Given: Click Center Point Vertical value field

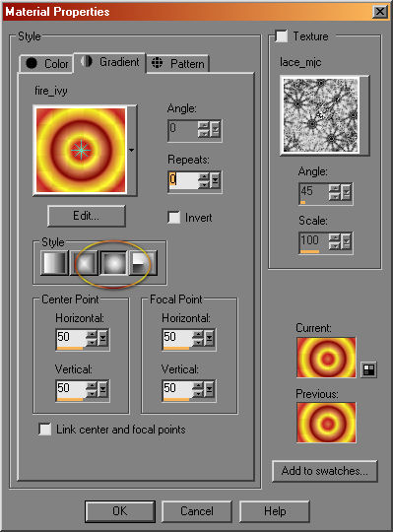Looking at the screenshot, I should pyautogui.click(x=71, y=389).
